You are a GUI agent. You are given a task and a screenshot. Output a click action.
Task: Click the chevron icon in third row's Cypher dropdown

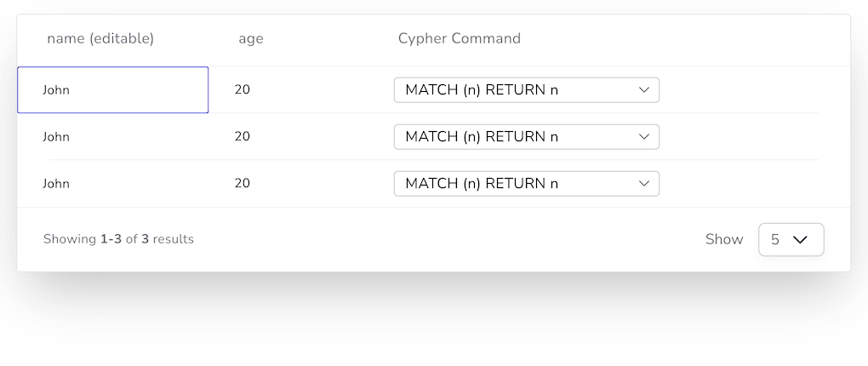(x=643, y=183)
